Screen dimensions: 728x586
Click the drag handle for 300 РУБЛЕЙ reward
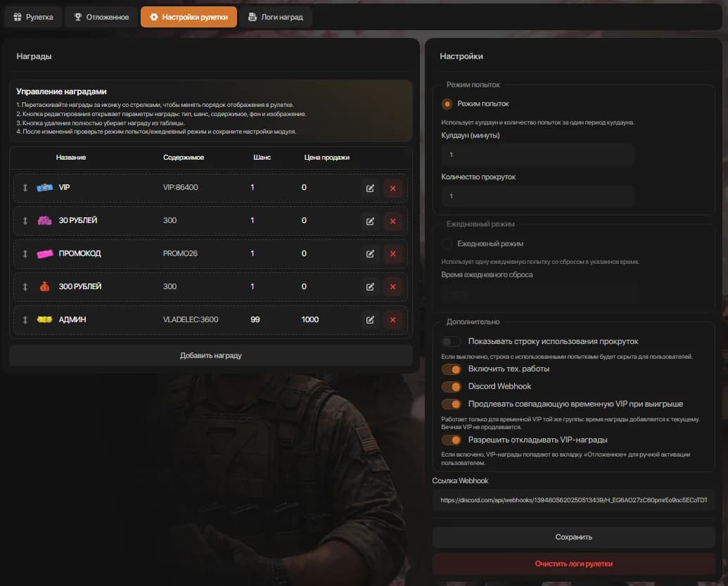pyautogui.click(x=25, y=286)
